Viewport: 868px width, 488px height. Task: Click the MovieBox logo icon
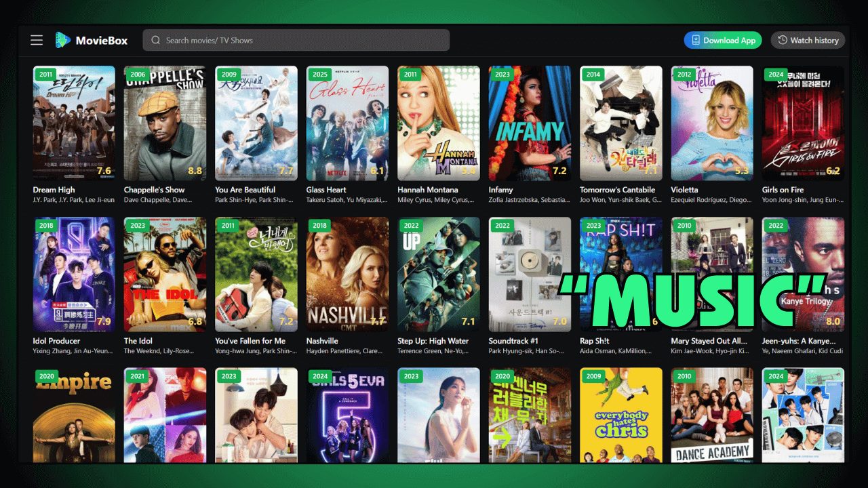tap(63, 40)
